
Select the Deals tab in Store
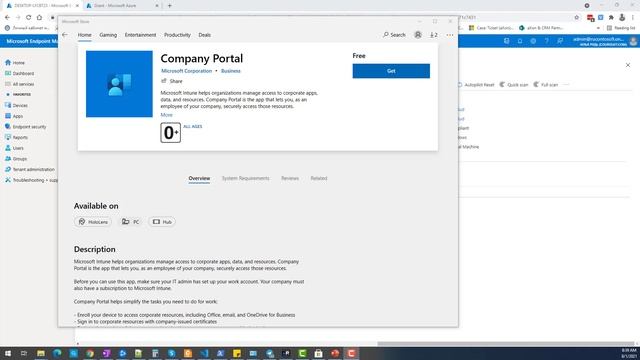point(204,35)
